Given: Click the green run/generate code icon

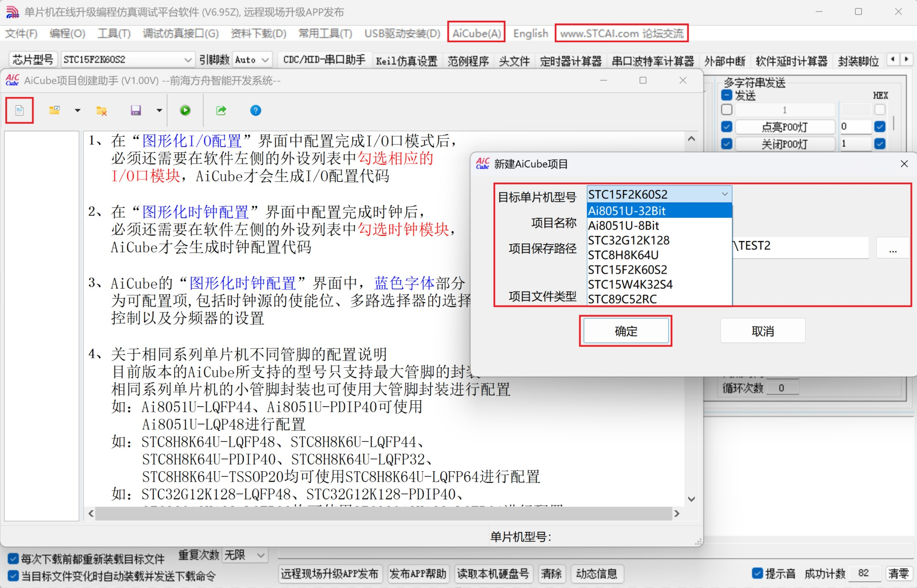Looking at the screenshot, I should click(x=185, y=111).
